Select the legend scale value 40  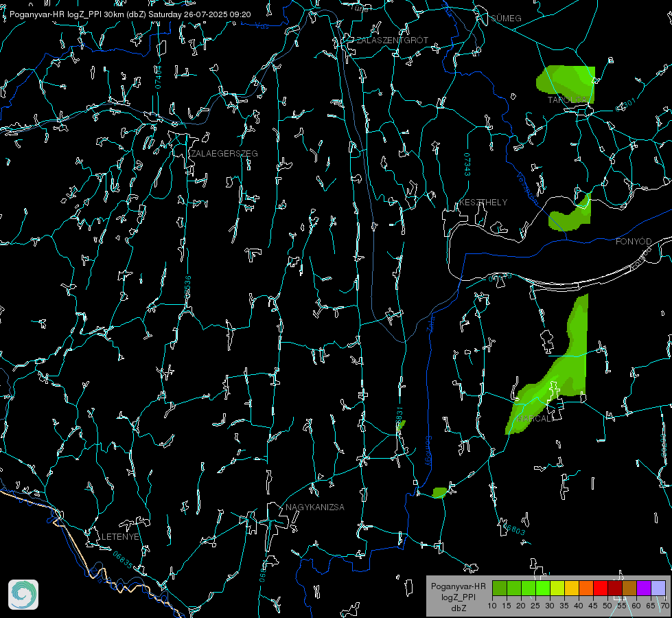pyautogui.click(x=579, y=606)
